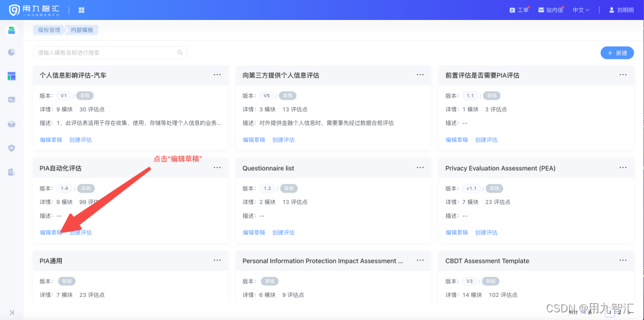Focus the template name search field

click(110, 53)
